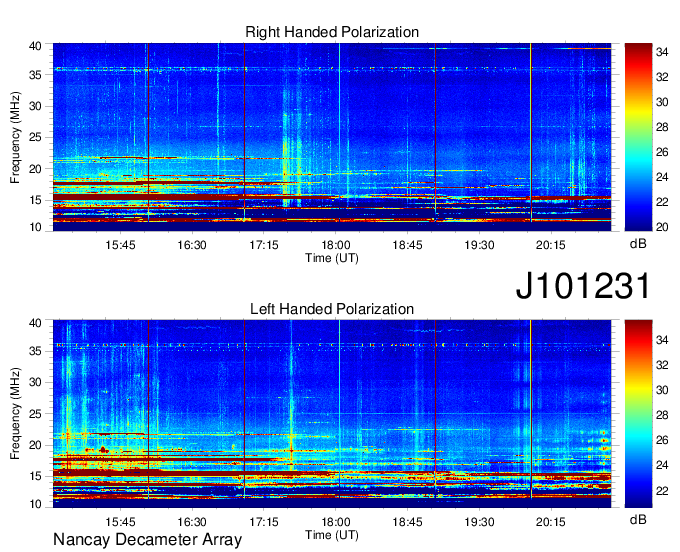Image resolution: width=680 pixels, height=552 pixels.
Task: Click the Time (UT) label under Left Handed plot
Action: tap(332, 535)
